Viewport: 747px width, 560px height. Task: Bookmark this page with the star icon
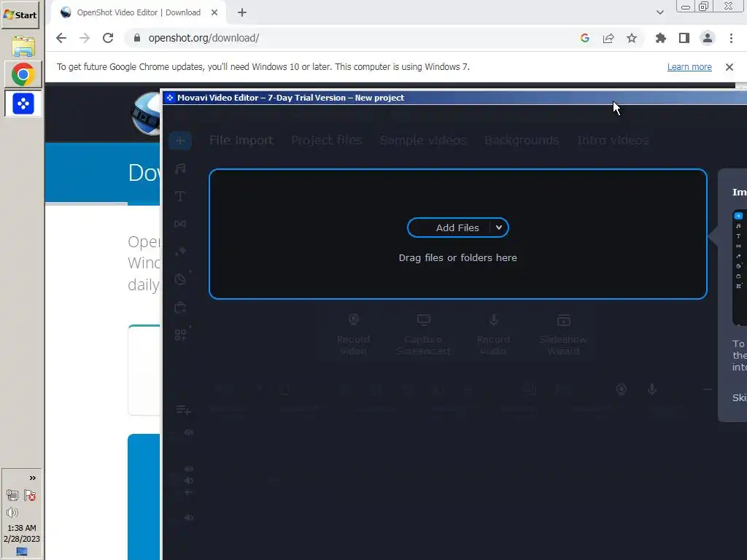(632, 38)
